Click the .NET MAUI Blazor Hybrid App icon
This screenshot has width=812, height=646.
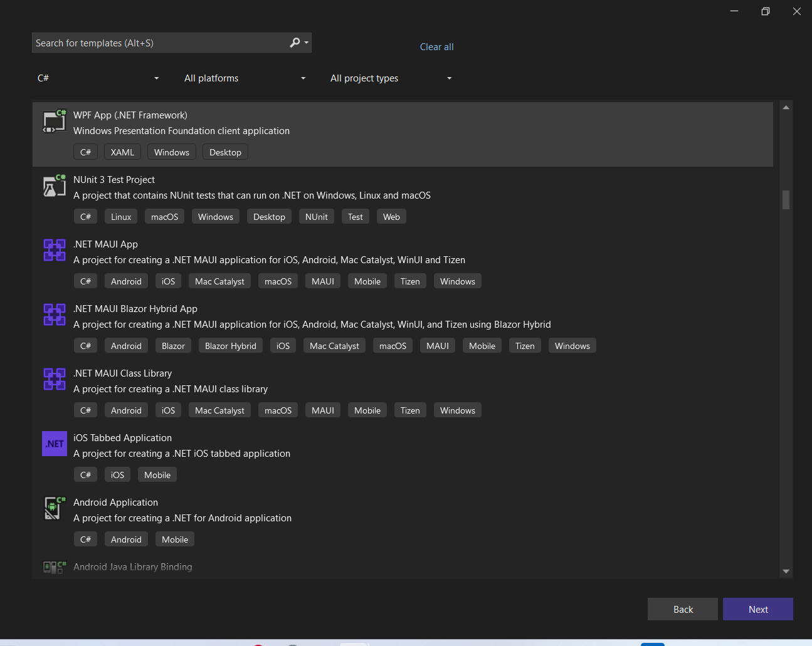[54, 315]
